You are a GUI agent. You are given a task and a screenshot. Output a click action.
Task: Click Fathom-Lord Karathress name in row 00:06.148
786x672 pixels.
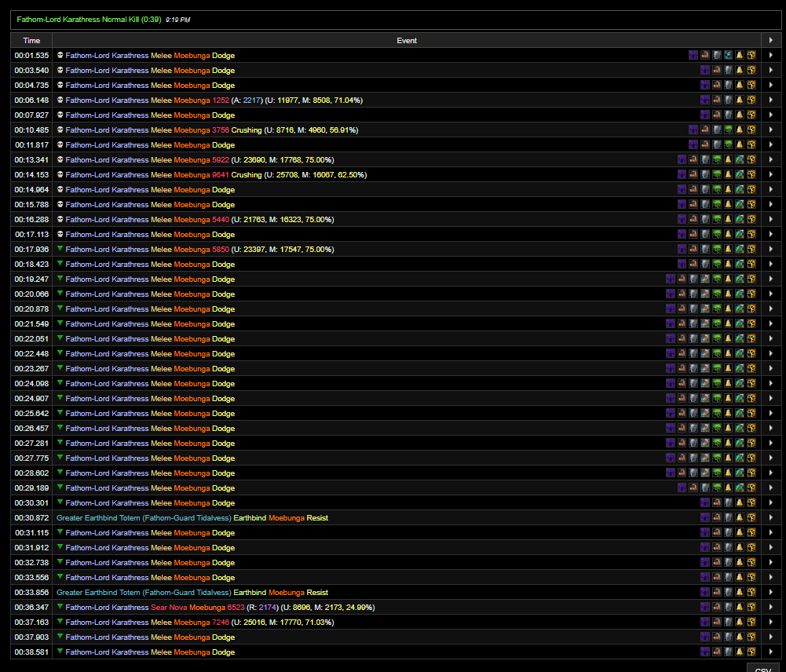pyautogui.click(x=107, y=100)
